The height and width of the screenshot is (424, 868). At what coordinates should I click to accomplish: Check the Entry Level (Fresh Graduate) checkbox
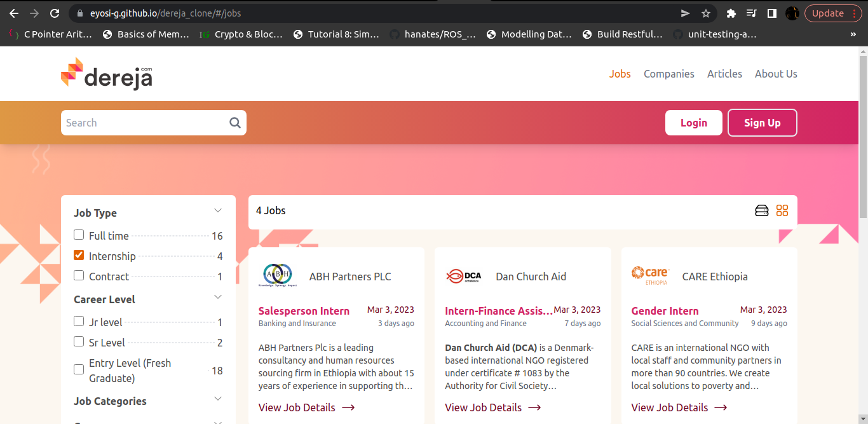coord(79,369)
